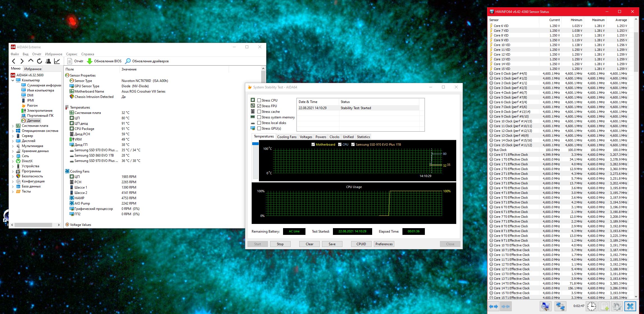The image size is (644, 314).
Task: Click the AIDA64 graph toolbar icon
Action: (57, 61)
